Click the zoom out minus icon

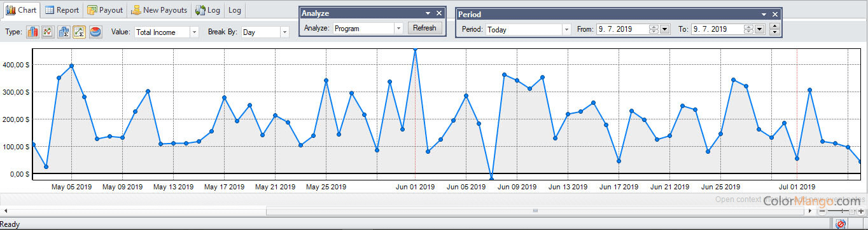(x=823, y=211)
